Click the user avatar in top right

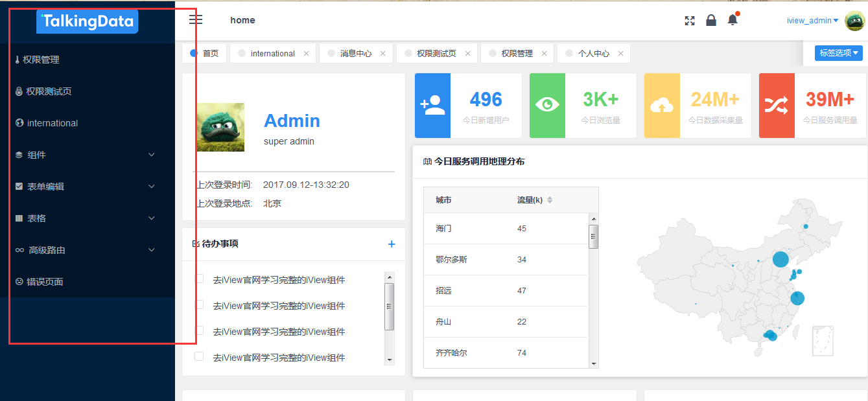tap(855, 21)
